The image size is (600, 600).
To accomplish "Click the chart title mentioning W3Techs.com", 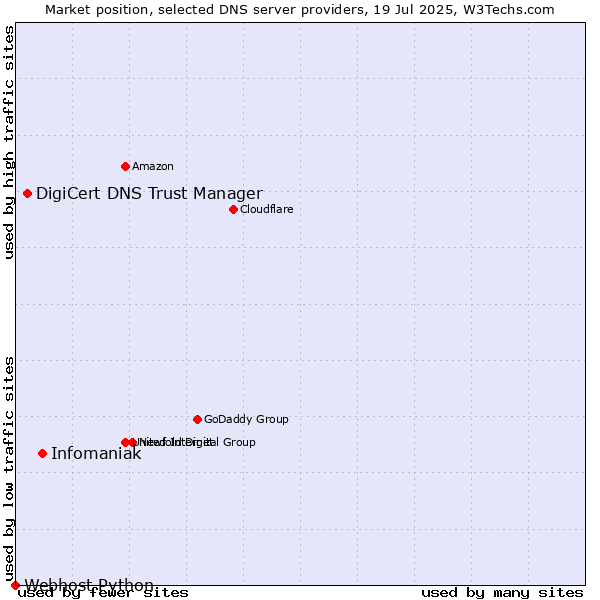I will (x=300, y=10).
